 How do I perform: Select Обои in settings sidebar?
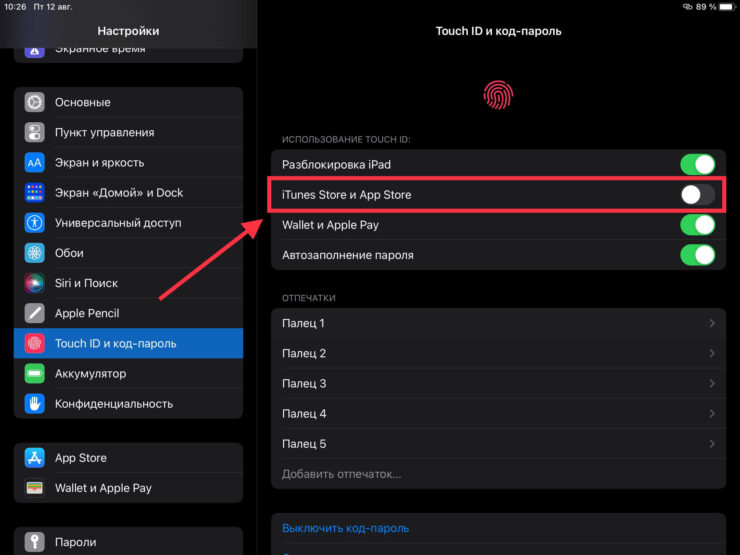tap(69, 253)
